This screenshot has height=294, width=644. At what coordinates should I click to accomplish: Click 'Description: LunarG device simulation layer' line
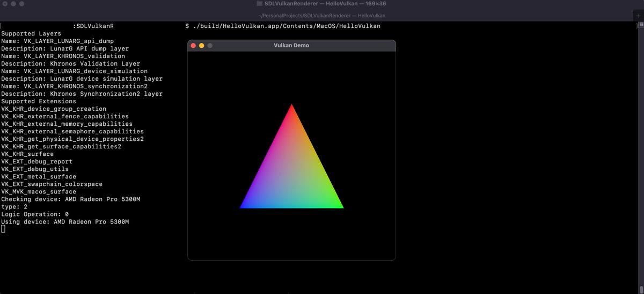point(82,78)
